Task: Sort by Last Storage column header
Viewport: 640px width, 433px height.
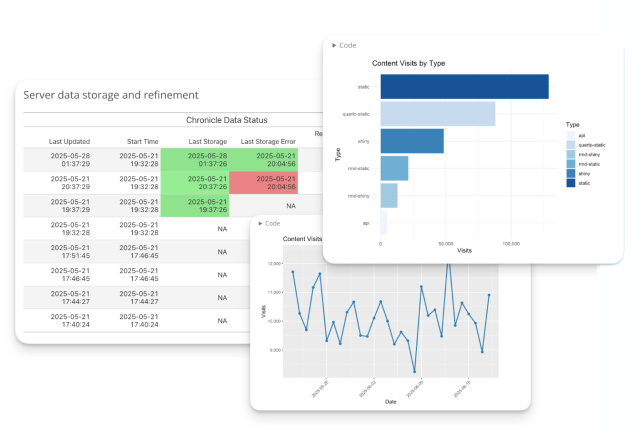Action: click(x=207, y=141)
